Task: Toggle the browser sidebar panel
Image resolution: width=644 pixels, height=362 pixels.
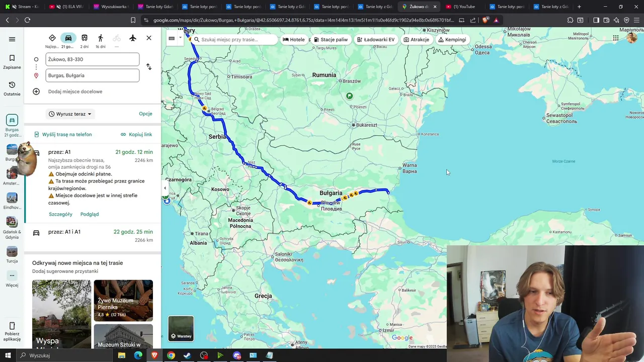Action: [x=596, y=20]
